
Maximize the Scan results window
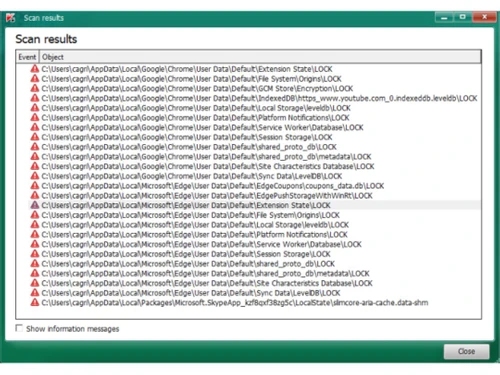[x=462, y=17]
